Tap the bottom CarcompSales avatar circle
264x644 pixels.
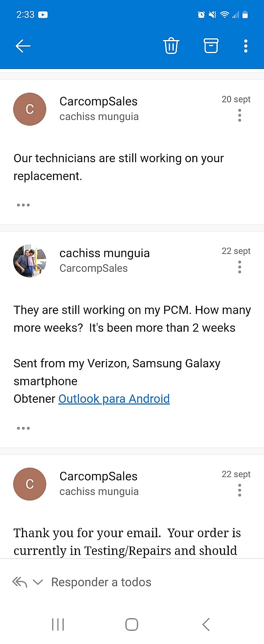pos(30,484)
